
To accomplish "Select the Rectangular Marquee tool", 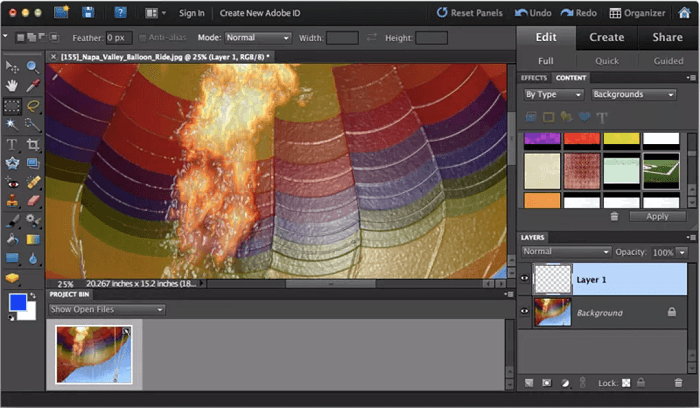I will click(12, 106).
